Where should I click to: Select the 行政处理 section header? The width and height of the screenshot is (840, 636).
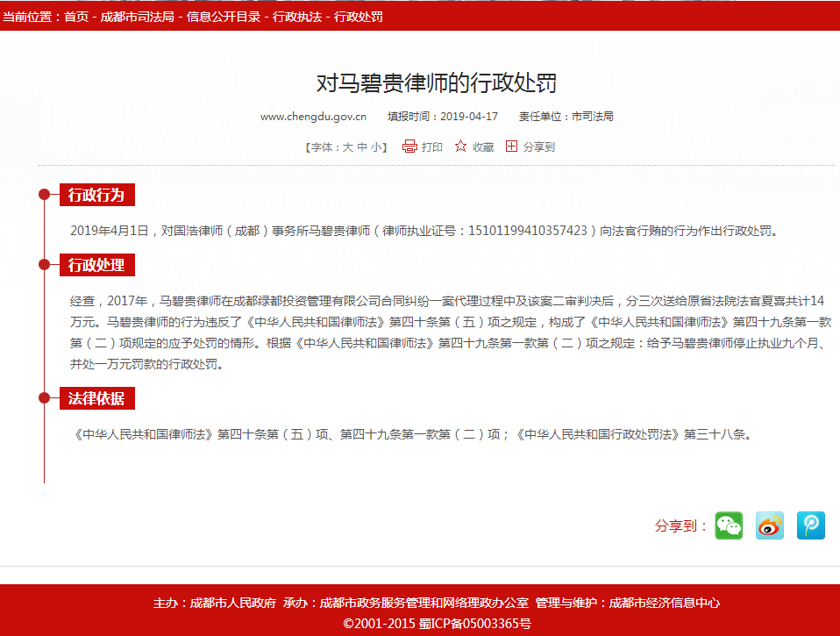pos(96,265)
